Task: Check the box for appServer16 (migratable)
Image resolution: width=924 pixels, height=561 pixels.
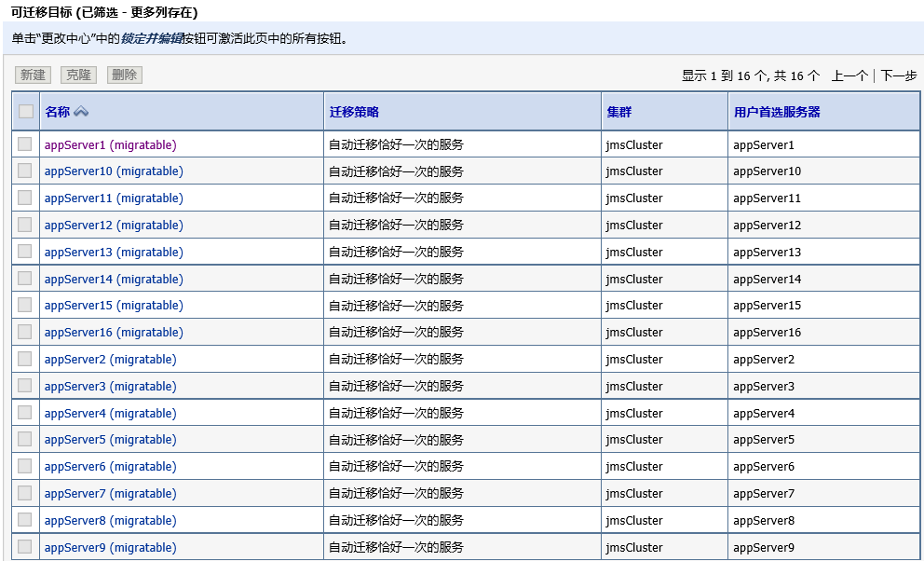Action: (25, 332)
